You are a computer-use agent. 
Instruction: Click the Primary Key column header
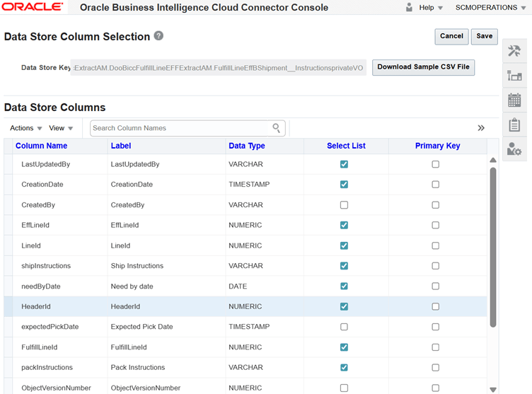(x=438, y=146)
